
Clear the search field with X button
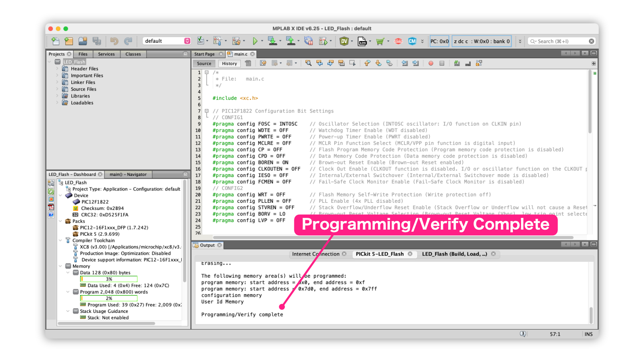(x=591, y=41)
